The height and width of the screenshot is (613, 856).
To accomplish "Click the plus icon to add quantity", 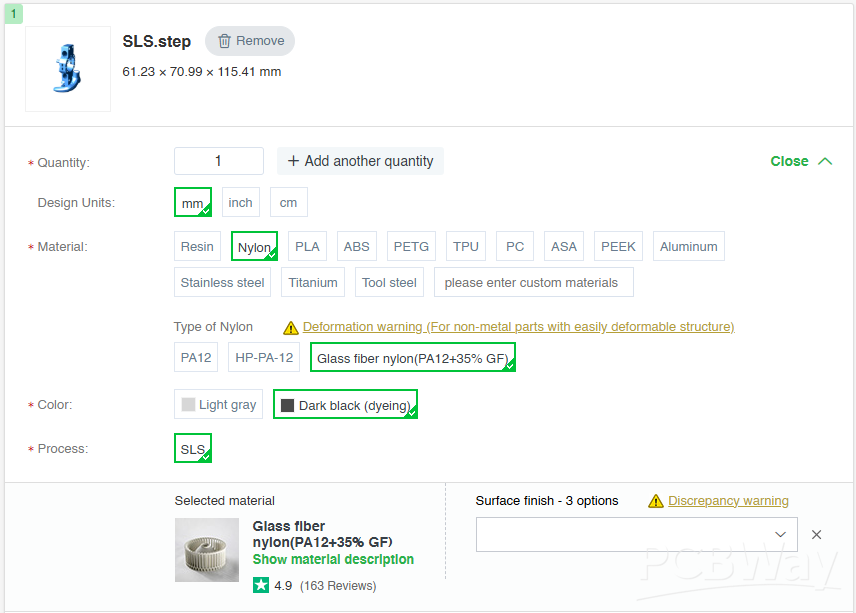I will (x=293, y=161).
